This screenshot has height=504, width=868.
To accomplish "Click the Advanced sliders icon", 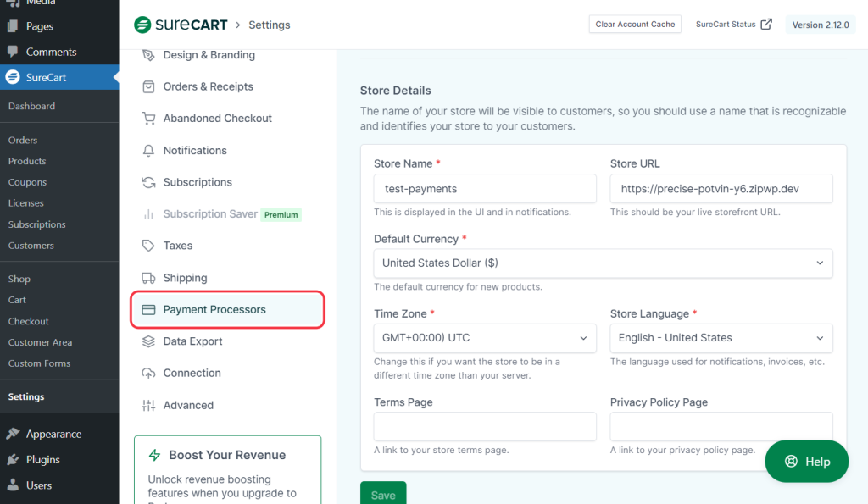I will point(148,406).
